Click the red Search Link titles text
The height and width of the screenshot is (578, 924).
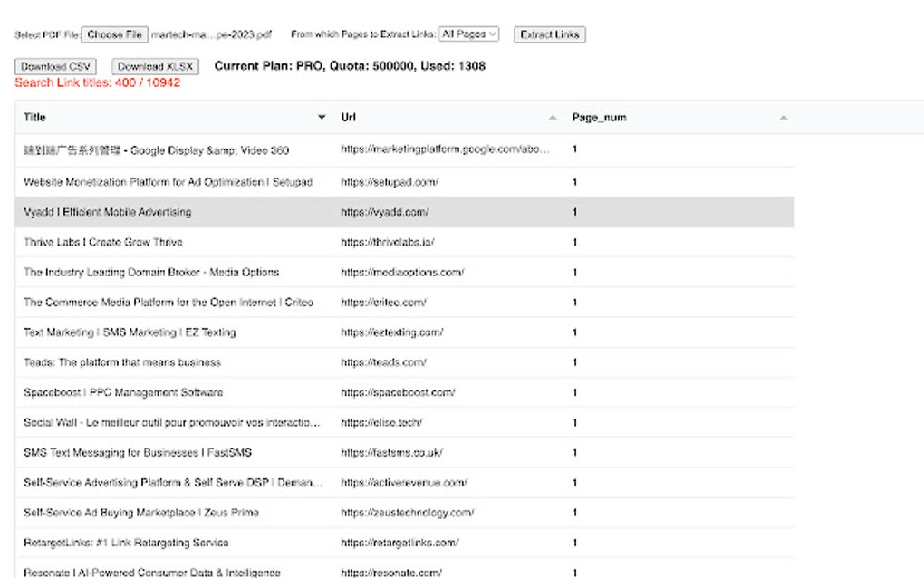[97, 82]
